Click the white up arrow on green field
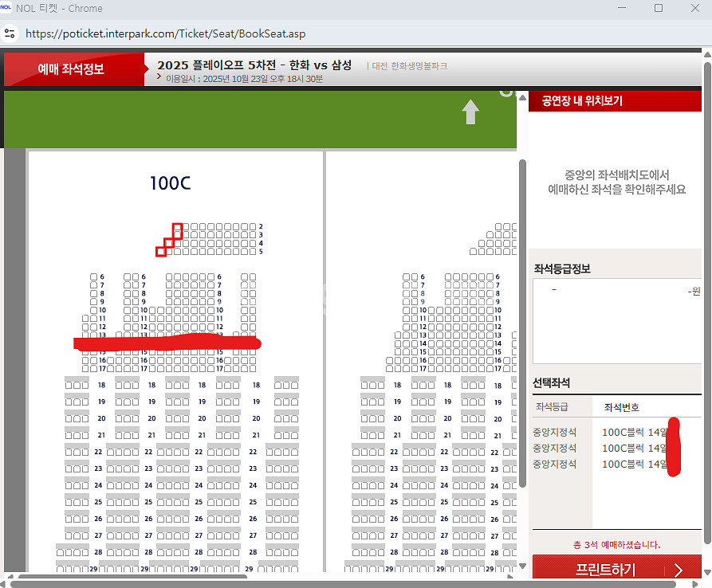Image resolution: width=712 pixels, height=588 pixels. pyautogui.click(x=470, y=112)
